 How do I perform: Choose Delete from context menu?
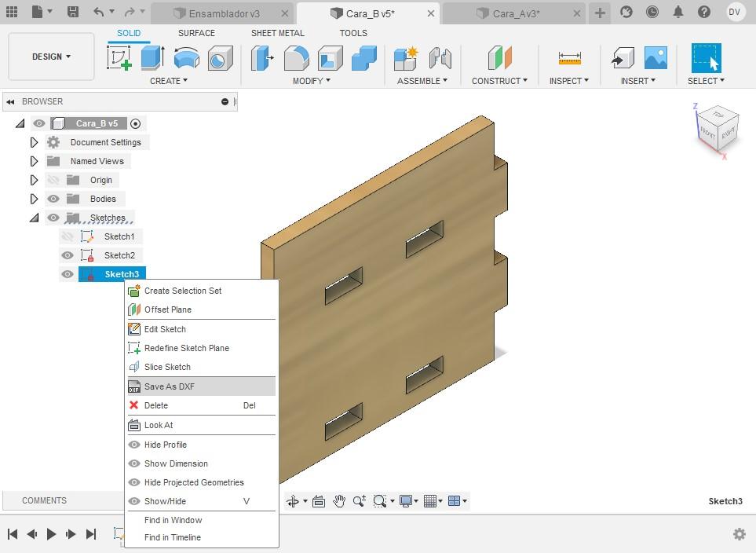pyautogui.click(x=202, y=405)
